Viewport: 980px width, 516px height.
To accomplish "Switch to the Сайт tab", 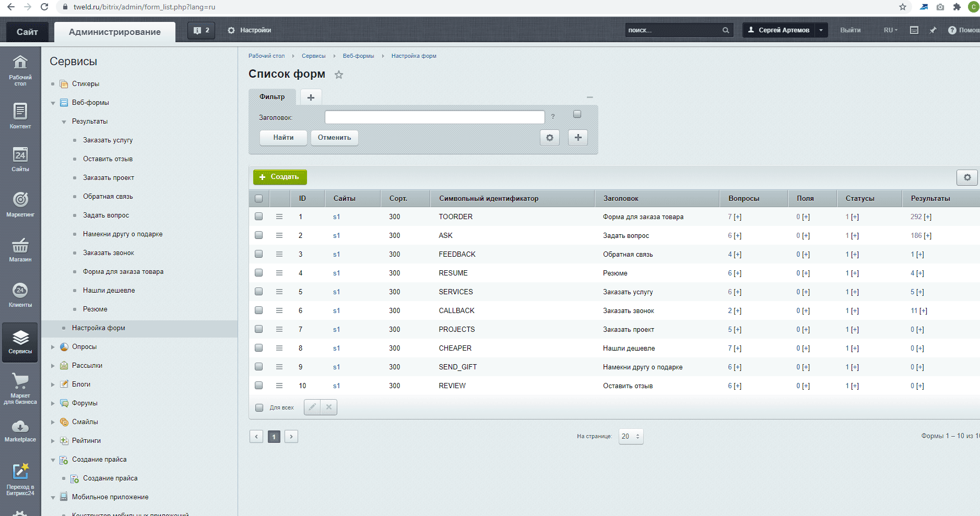I will point(27,32).
